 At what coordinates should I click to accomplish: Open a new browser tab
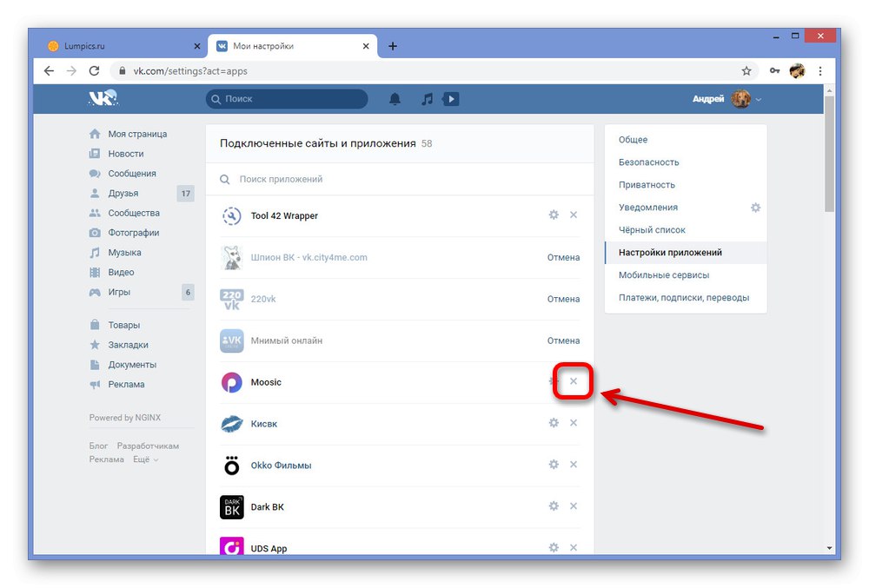tap(393, 46)
